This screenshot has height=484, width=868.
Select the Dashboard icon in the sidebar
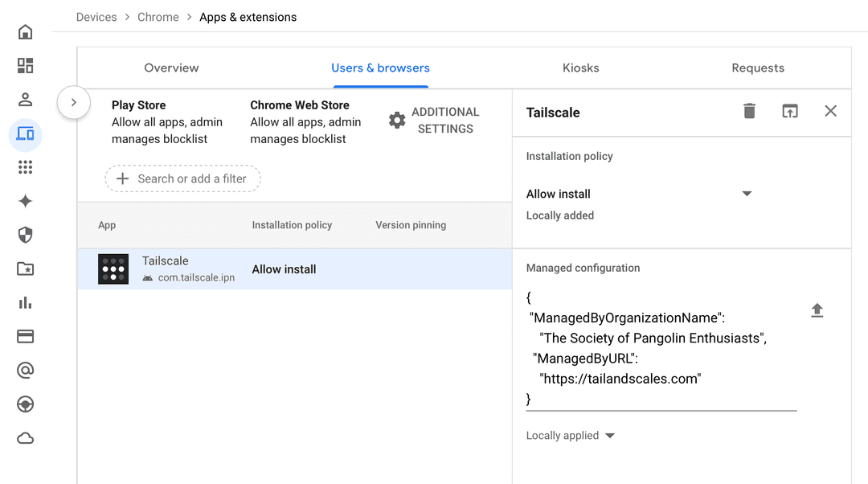pos(25,64)
